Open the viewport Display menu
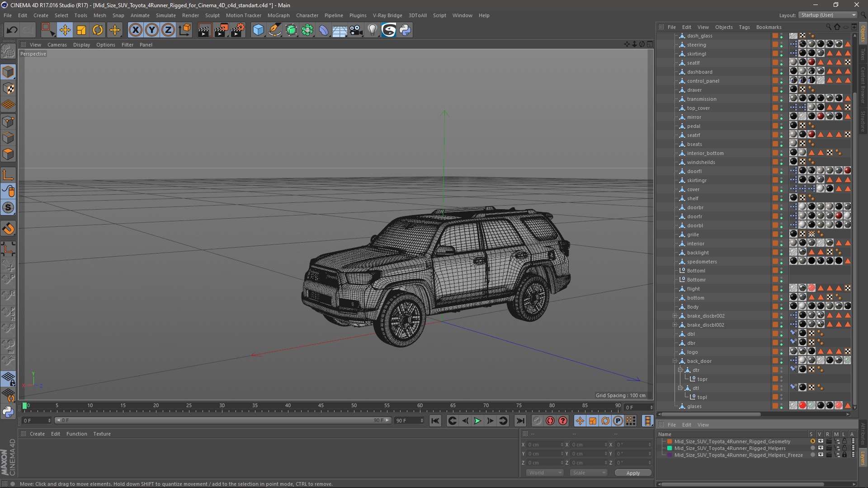This screenshot has width=868, height=488. click(81, 45)
